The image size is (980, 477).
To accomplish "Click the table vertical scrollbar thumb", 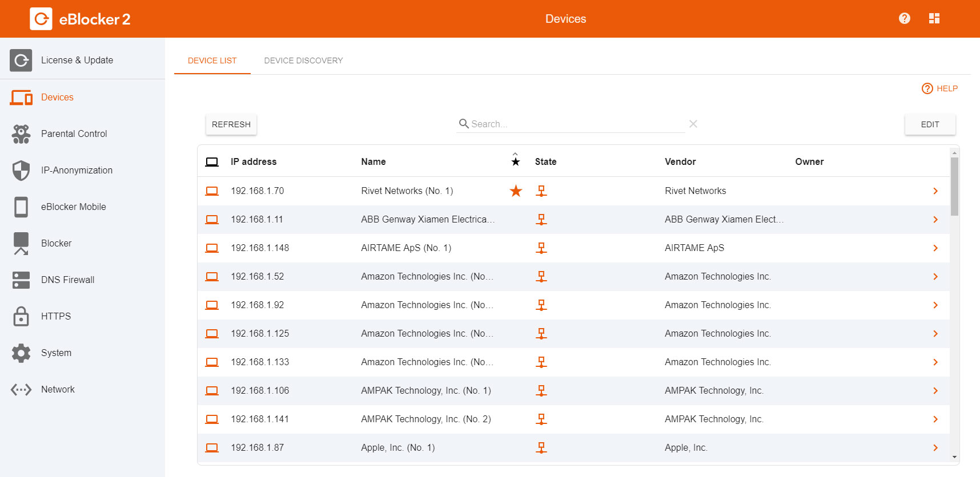I will coord(954,187).
